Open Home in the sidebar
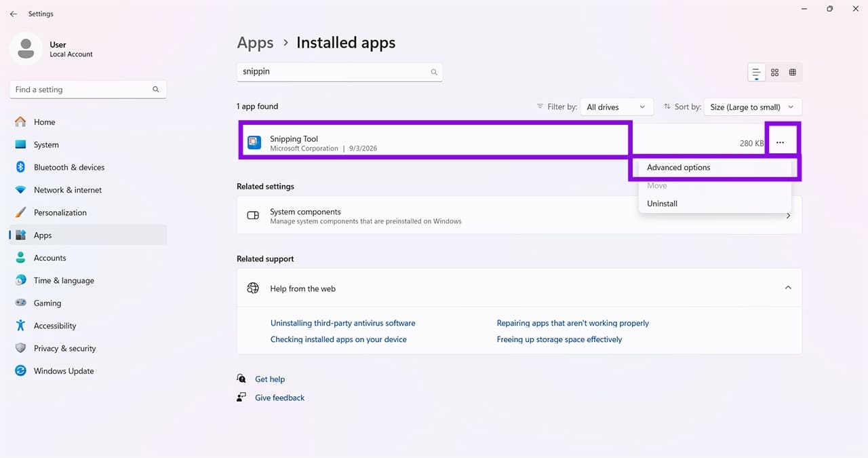This screenshot has width=868, height=458. tap(88, 122)
